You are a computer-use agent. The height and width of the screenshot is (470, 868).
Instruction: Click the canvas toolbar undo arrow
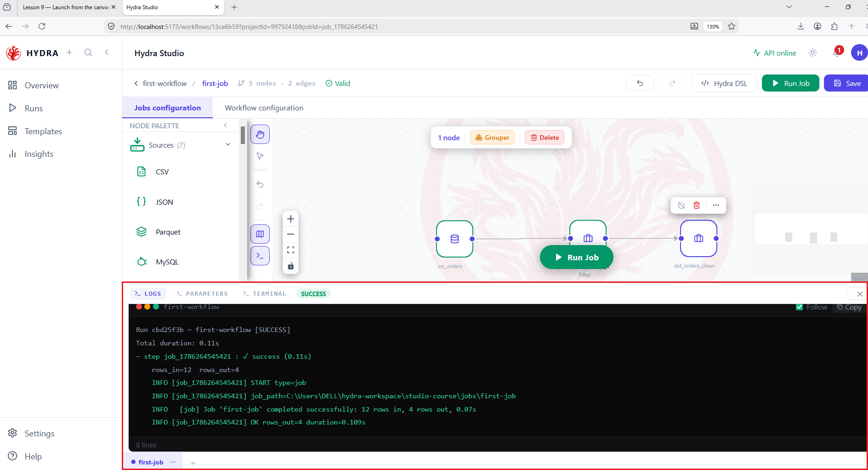(x=260, y=184)
